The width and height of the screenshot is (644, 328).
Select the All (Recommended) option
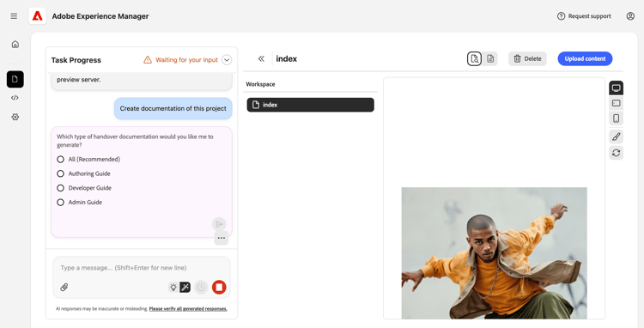click(x=88, y=160)
